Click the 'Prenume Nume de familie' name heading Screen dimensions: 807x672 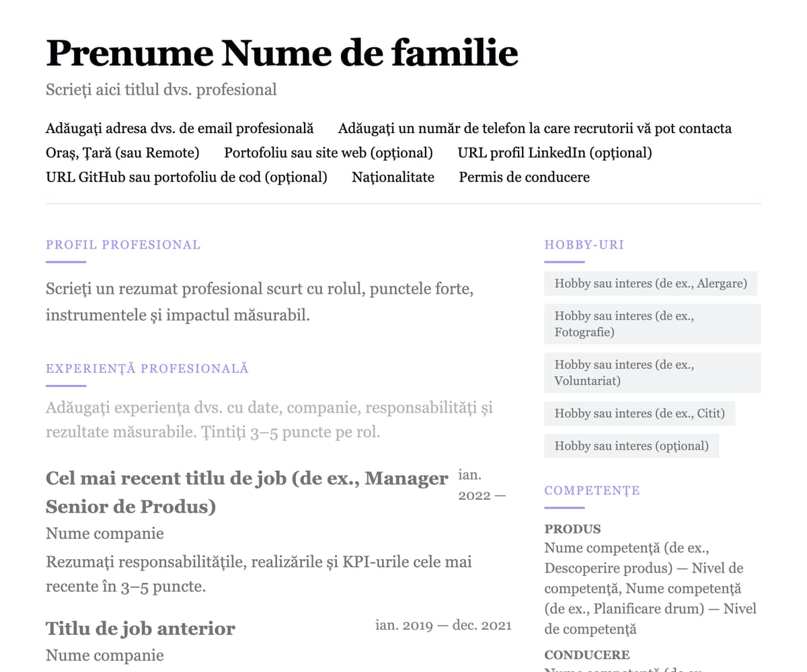[282, 53]
